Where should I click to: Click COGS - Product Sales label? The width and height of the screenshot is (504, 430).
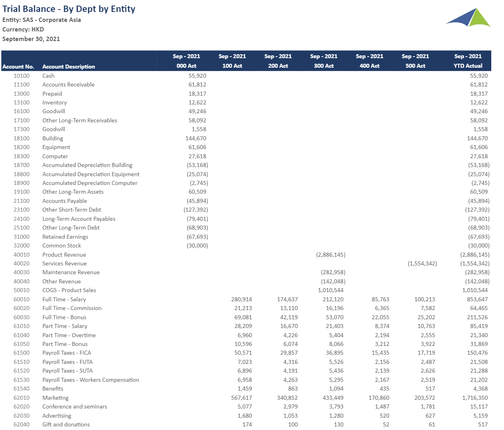click(x=69, y=290)
